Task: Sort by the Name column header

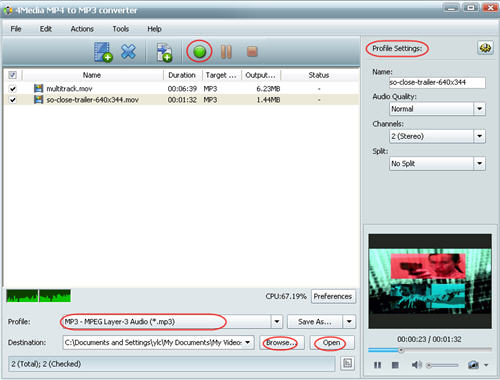Action: point(92,75)
